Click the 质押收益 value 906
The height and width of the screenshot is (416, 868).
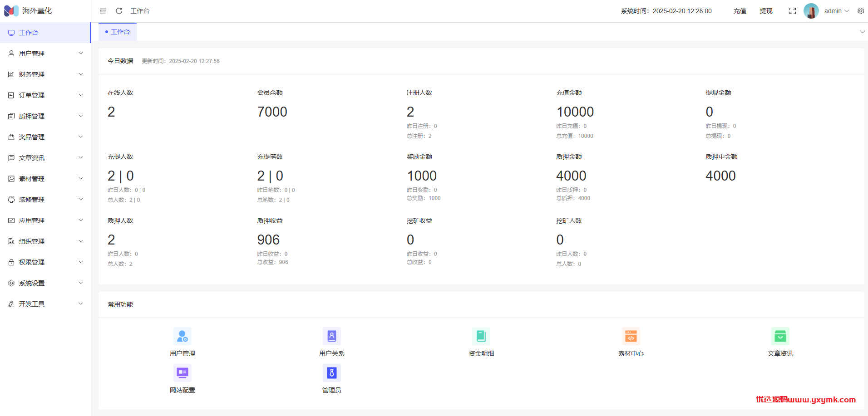click(x=268, y=240)
